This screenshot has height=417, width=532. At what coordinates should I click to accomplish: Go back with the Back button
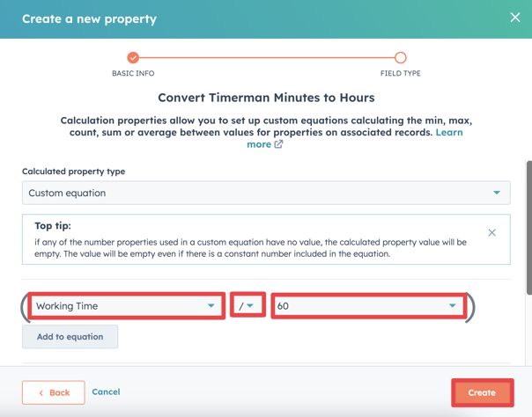click(x=54, y=392)
